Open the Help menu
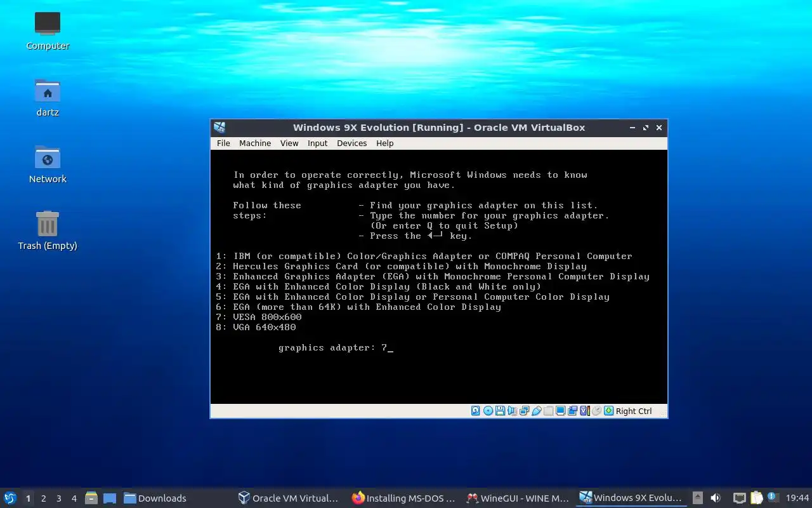812x508 pixels. click(x=385, y=144)
